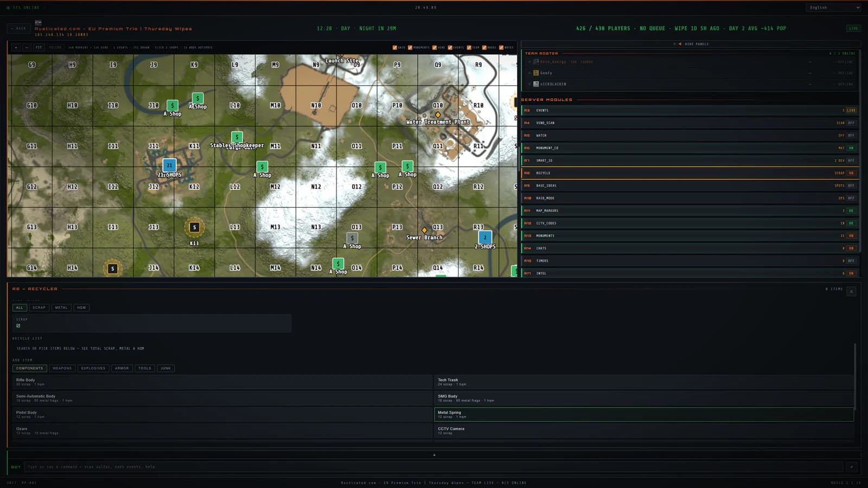
Task: Click the LIVE status badge at top right
Action: pyautogui.click(x=853, y=28)
